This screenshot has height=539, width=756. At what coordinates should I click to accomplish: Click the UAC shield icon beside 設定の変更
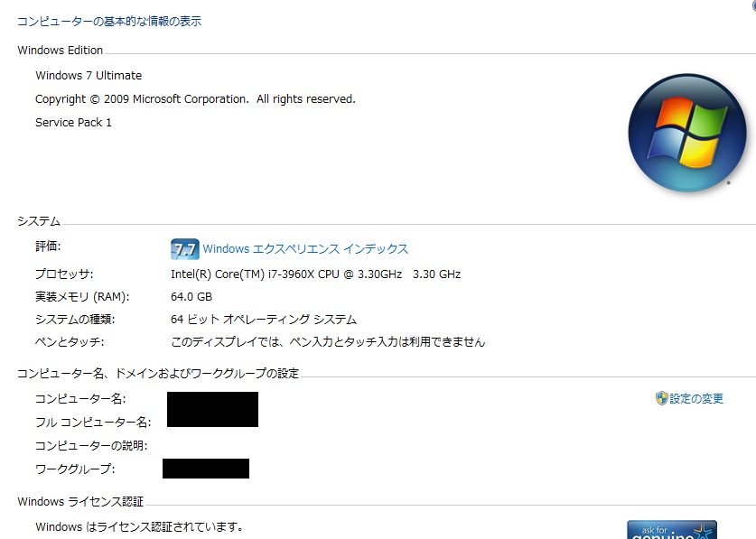[661, 398]
